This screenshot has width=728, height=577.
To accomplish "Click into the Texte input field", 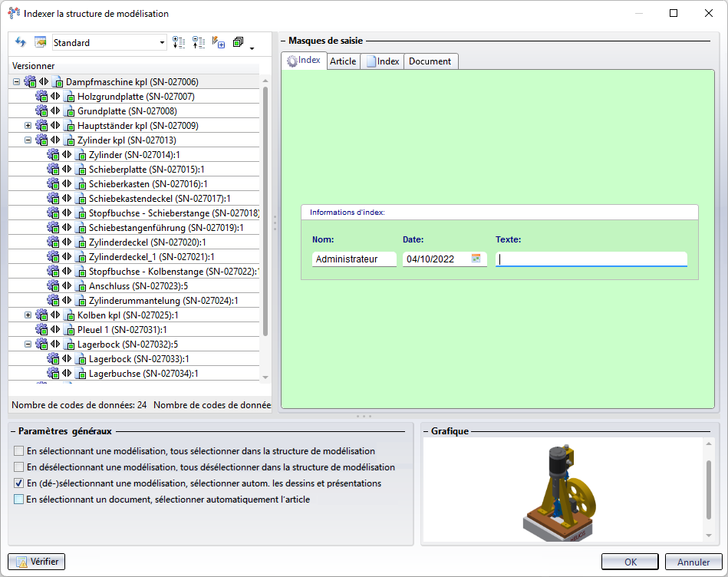I will coord(591,259).
